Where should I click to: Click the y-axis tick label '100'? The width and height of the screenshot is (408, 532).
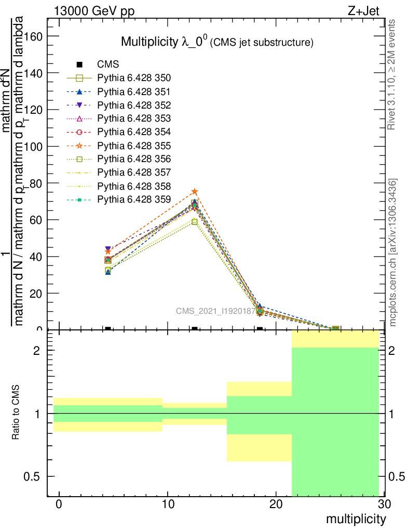point(33,147)
